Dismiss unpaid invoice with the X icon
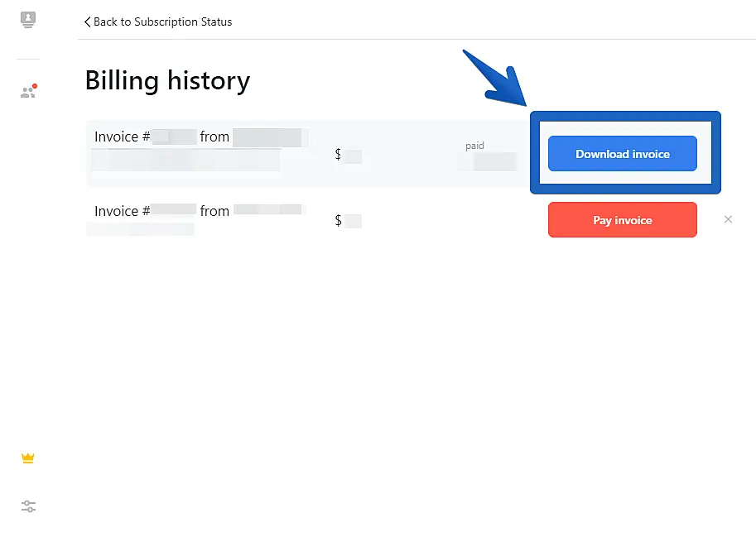 728,219
